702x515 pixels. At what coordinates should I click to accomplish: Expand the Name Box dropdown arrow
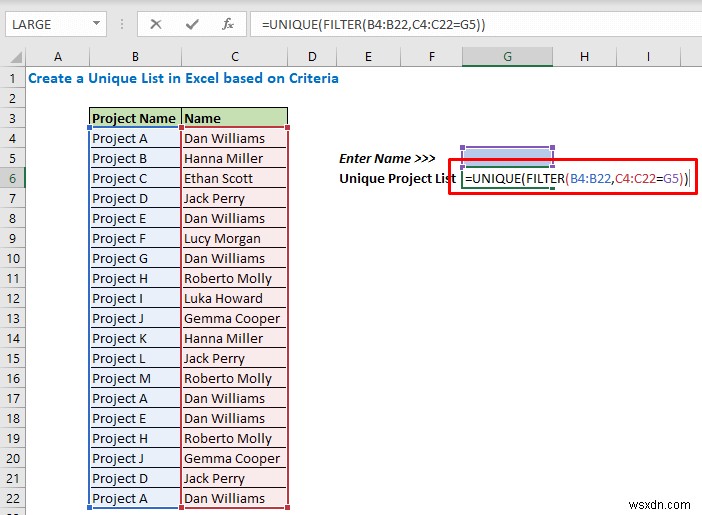point(96,23)
